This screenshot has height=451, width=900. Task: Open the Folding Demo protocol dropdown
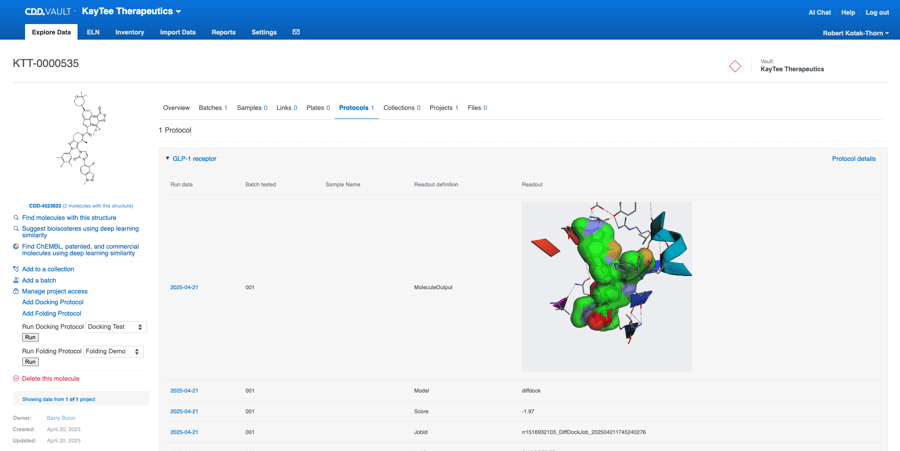114,351
